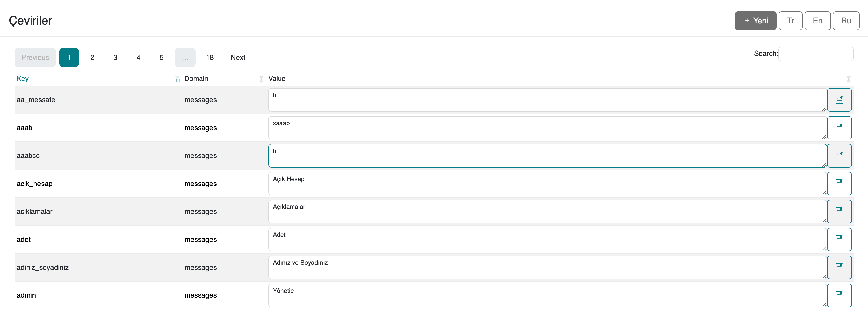Screen dimensions: 868x309
Task: Go to Next page
Action: 238,57
